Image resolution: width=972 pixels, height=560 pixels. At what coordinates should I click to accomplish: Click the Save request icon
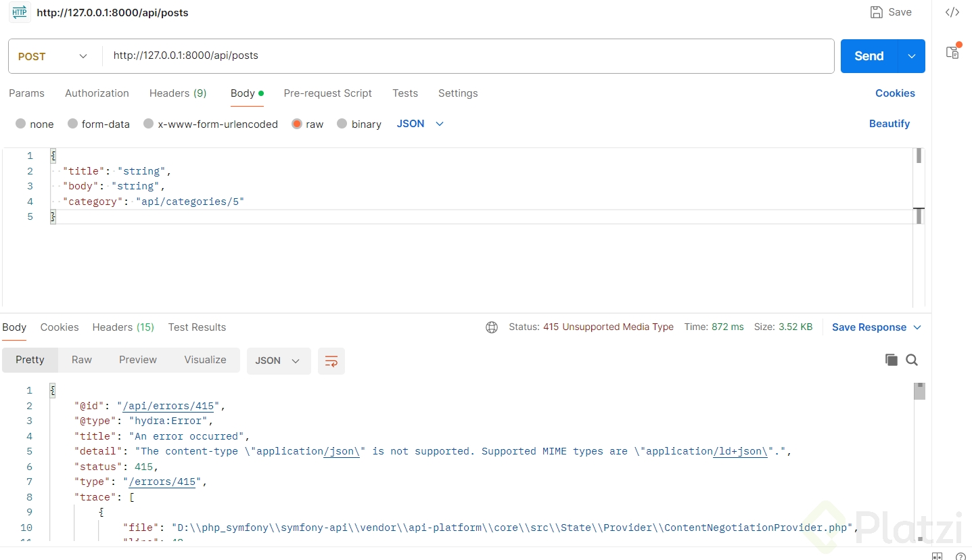(877, 12)
